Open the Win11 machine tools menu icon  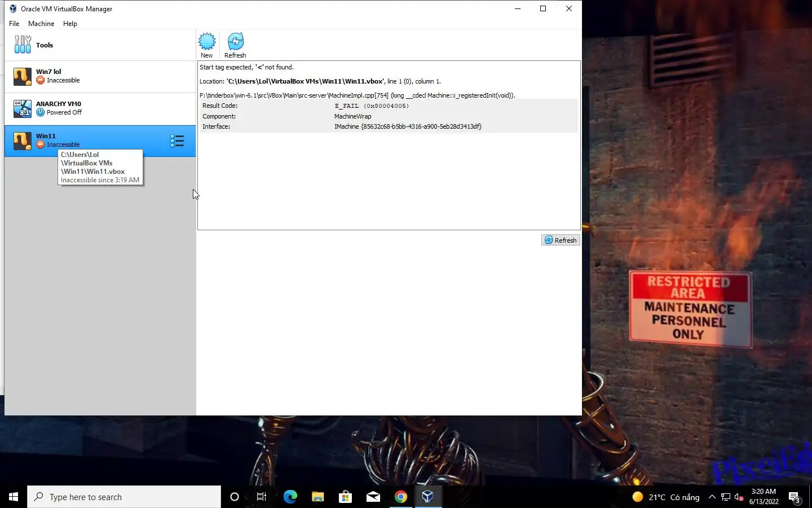pyautogui.click(x=177, y=141)
